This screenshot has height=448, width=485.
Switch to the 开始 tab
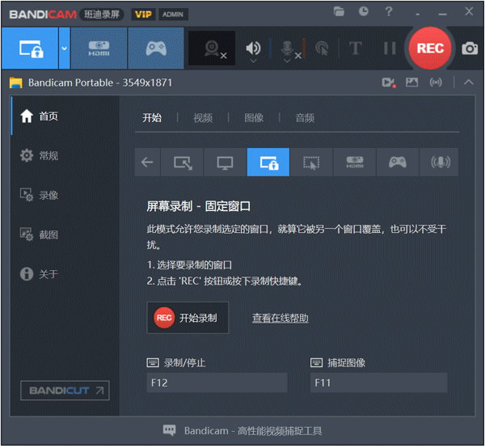coord(152,118)
